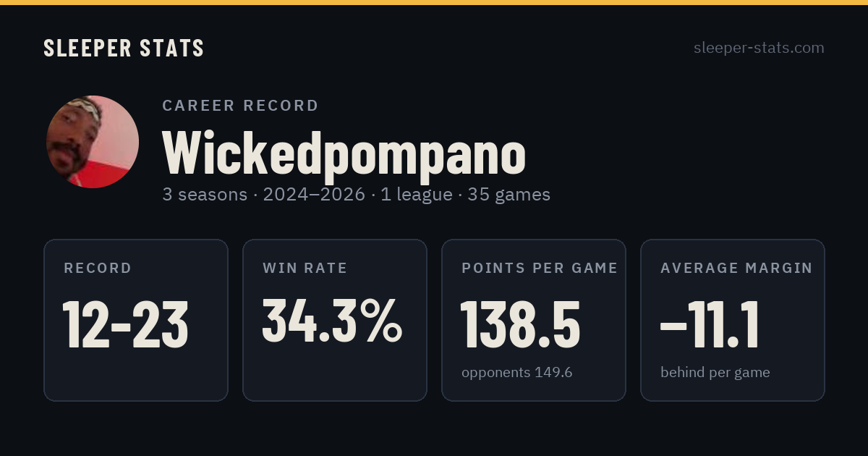The height and width of the screenshot is (456, 868).
Task: Click the 2024–2026 year range text
Action: pyautogui.click(x=314, y=195)
